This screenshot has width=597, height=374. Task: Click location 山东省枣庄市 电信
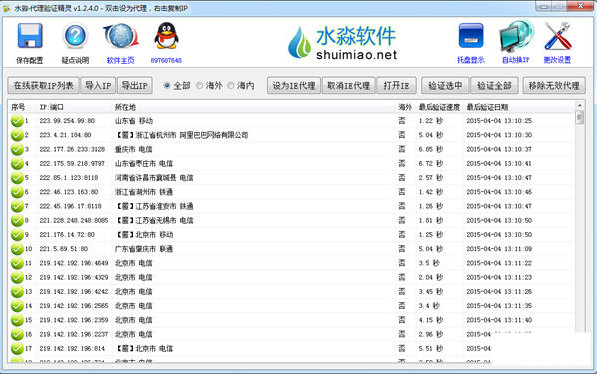coord(144,164)
